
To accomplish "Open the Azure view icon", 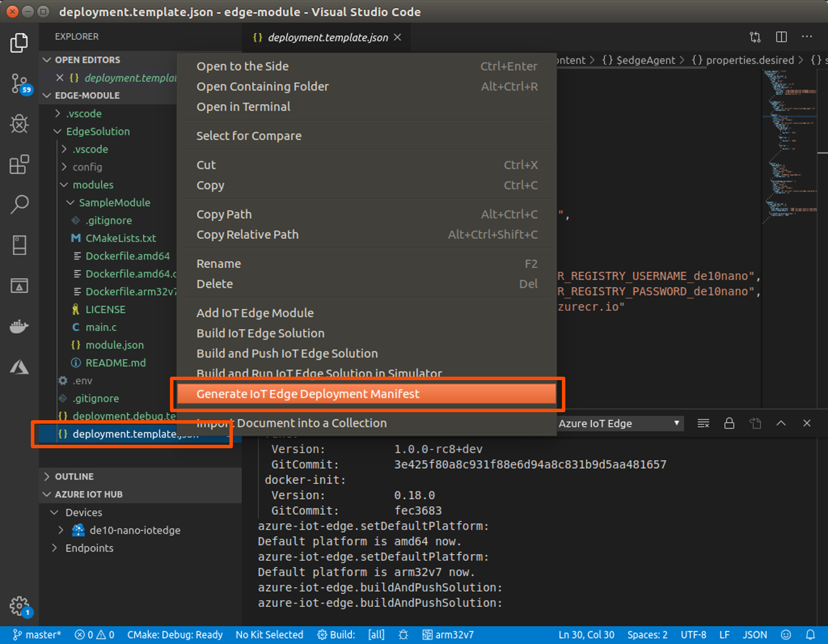I will pyautogui.click(x=19, y=367).
